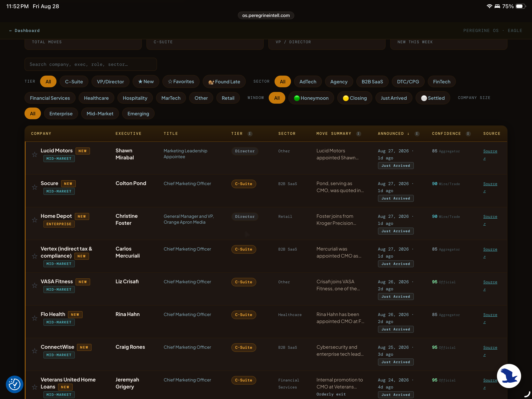Star the VASA Fitness row
Screen dimensions: 532x399
35,285
